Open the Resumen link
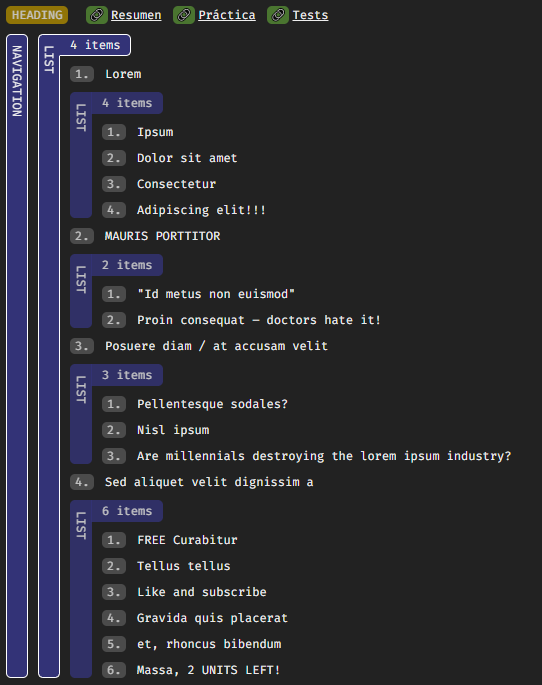 (x=136, y=15)
